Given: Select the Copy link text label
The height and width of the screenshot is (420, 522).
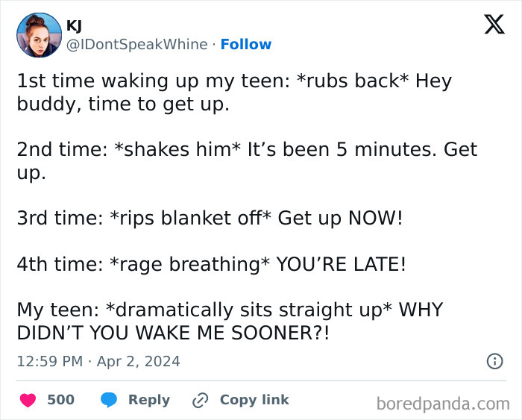Looking at the screenshot, I should [x=254, y=400].
